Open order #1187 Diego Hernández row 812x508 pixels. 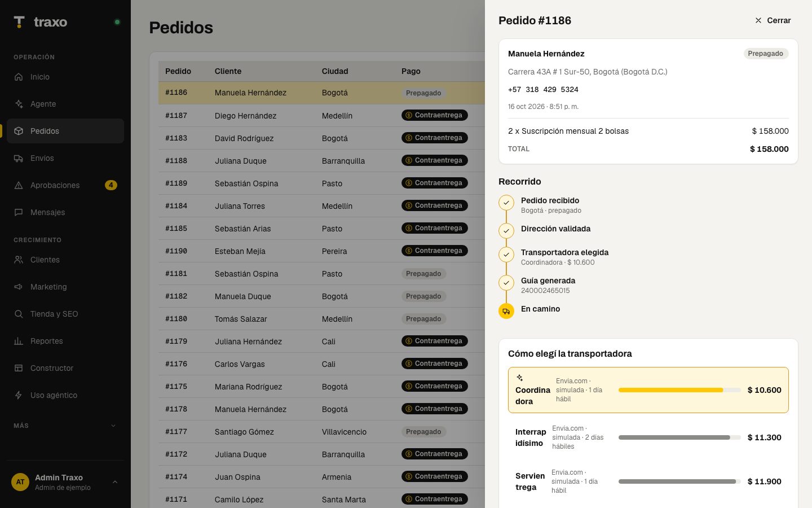321,115
